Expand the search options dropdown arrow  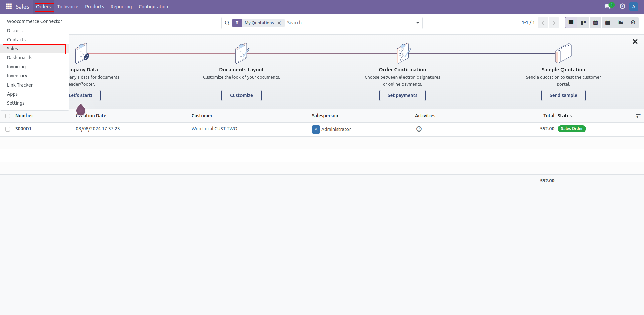pyautogui.click(x=417, y=23)
